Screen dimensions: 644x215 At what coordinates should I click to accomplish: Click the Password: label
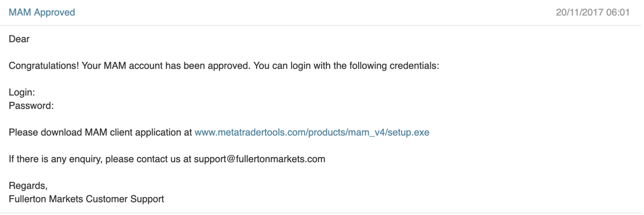coord(31,106)
